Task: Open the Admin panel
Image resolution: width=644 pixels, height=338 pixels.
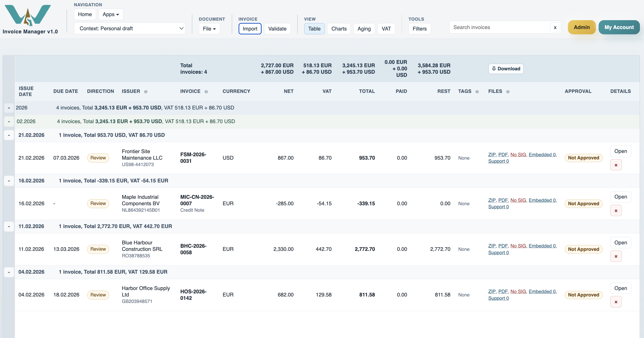Action: click(582, 27)
